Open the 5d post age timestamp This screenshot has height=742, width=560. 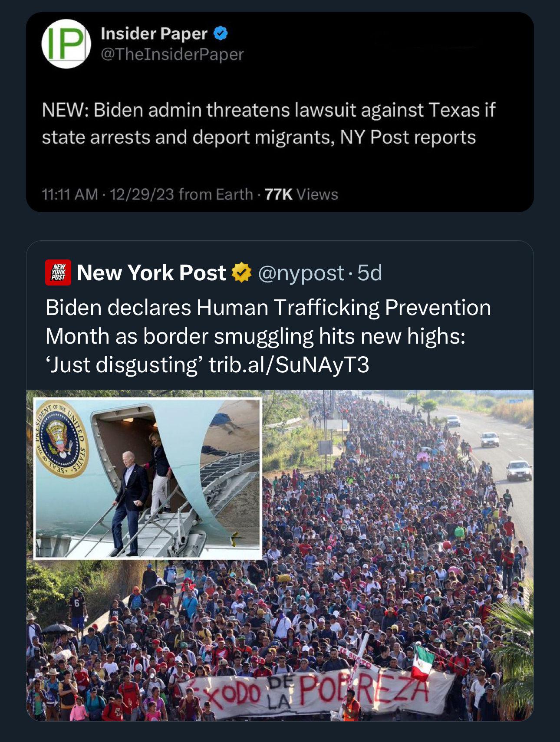tap(369, 273)
